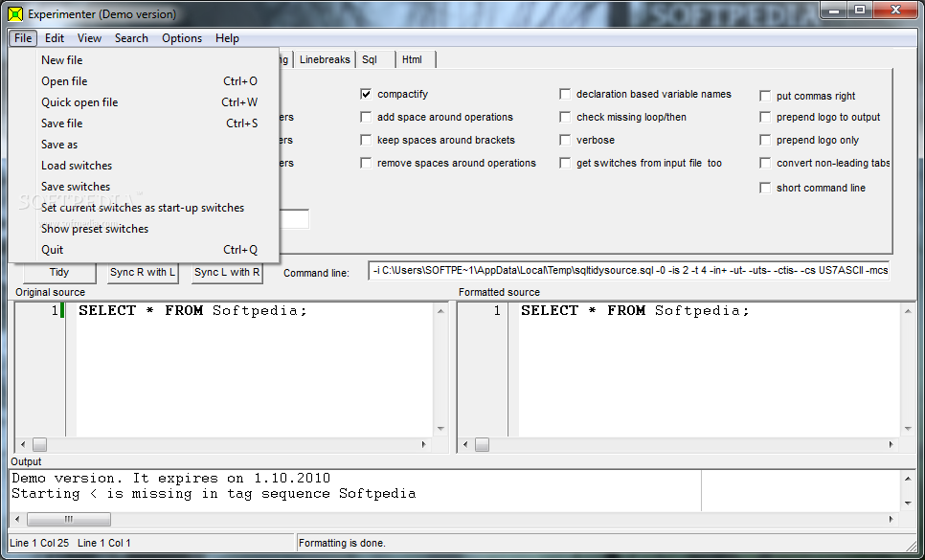Click the Sync R with L button

point(143,272)
